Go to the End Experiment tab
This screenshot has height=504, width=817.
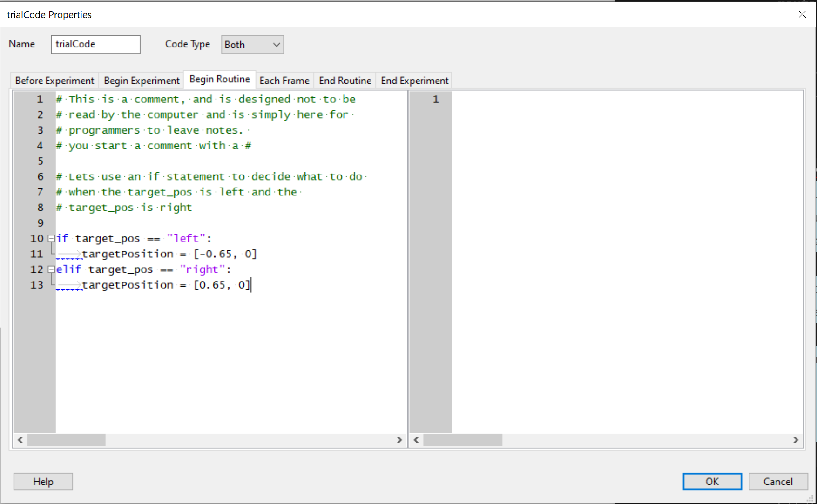coord(414,81)
